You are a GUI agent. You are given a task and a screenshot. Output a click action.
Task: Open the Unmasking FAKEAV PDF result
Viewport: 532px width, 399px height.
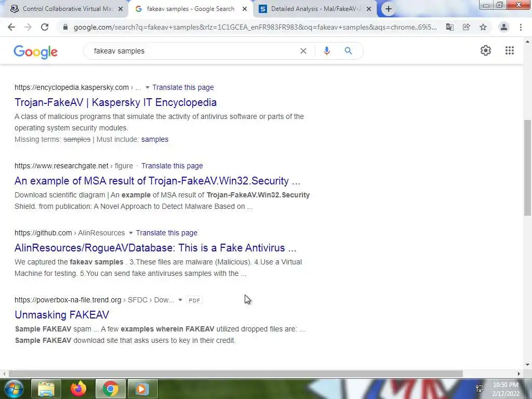point(62,315)
